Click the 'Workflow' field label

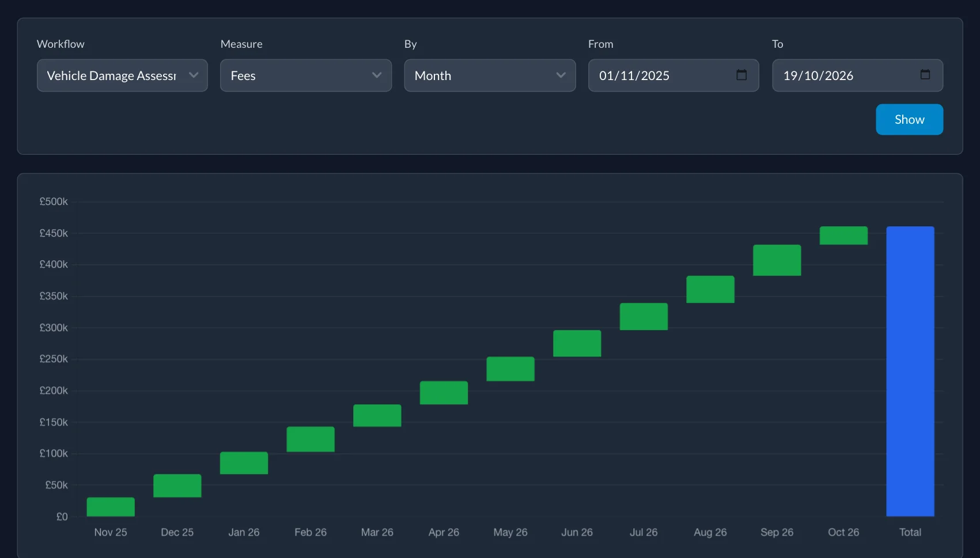click(x=60, y=44)
